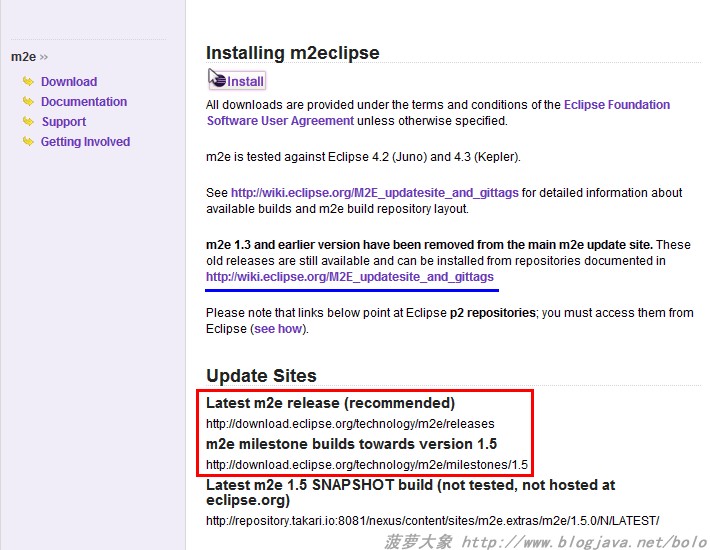Screen dimensions: 710x550
Task: Open the underlined M2E_updatesite_and_gittags link
Action: pyautogui.click(x=350, y=277)
